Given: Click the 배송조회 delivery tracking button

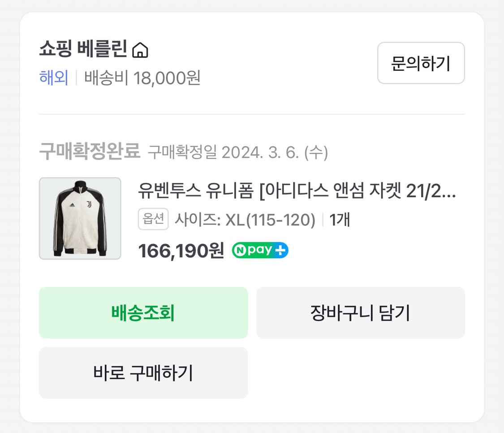Looking at the screenshot, I should click(143, 313).
